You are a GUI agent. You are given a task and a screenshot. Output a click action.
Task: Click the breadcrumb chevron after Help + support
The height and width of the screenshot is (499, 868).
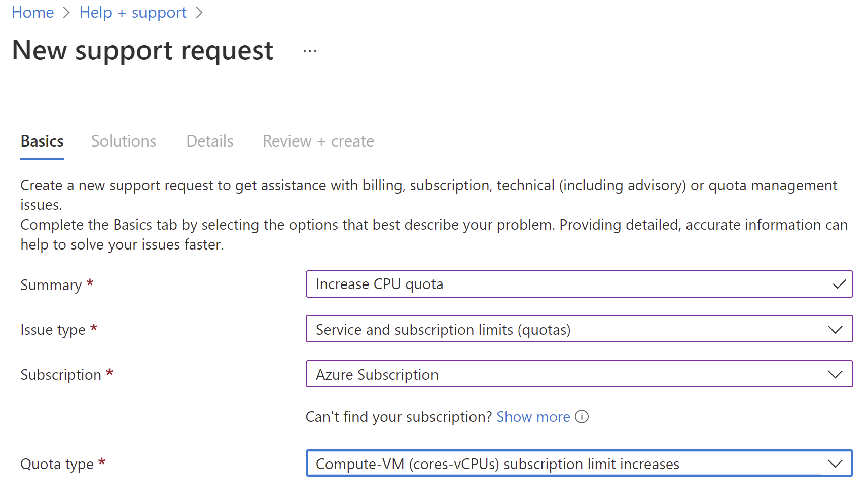click(199, 13)
